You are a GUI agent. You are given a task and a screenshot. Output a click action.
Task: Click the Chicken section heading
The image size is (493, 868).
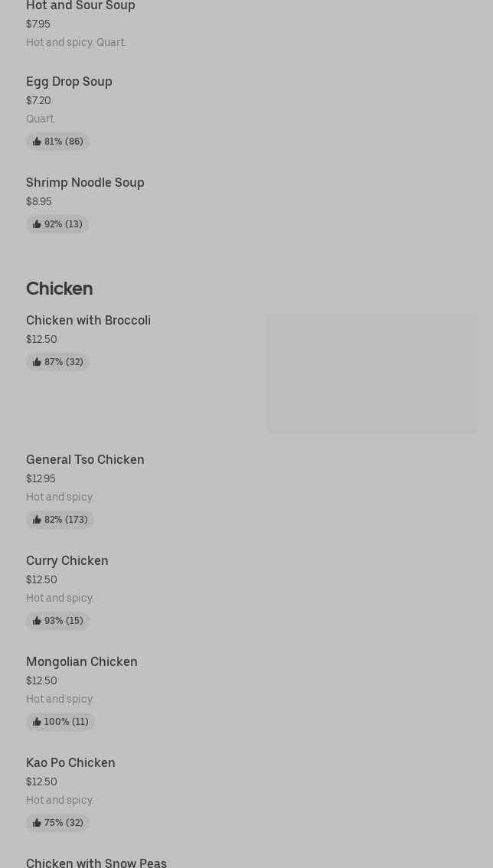(60, 289)
